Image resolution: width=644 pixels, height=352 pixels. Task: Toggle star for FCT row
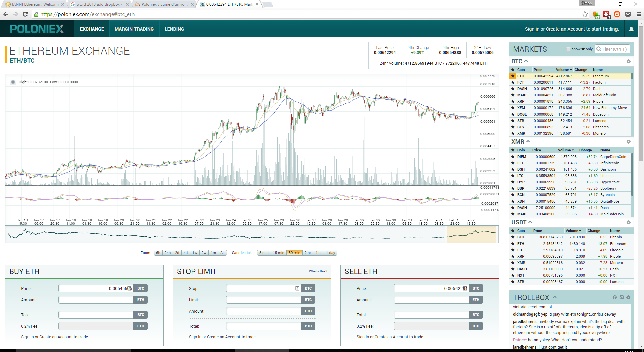513,82
